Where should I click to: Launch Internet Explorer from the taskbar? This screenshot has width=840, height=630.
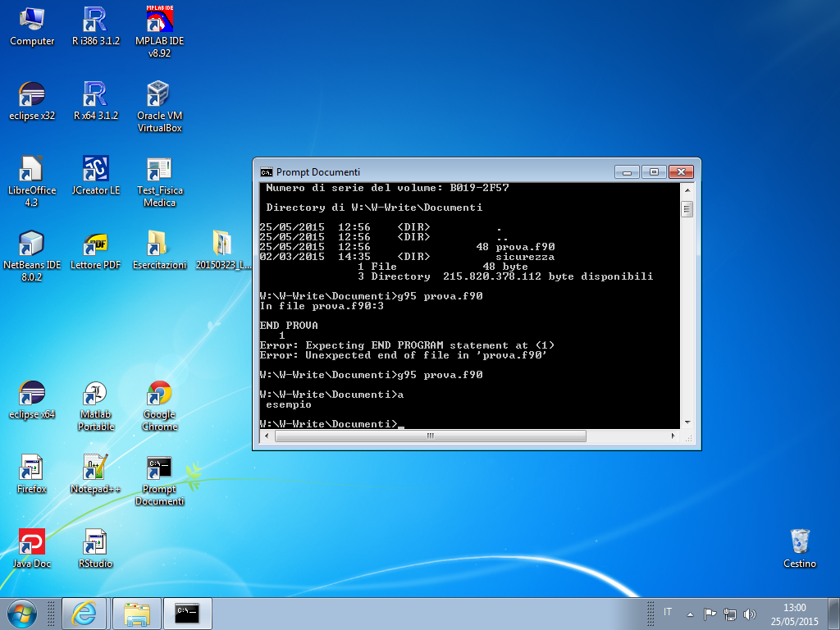[84, 613]
